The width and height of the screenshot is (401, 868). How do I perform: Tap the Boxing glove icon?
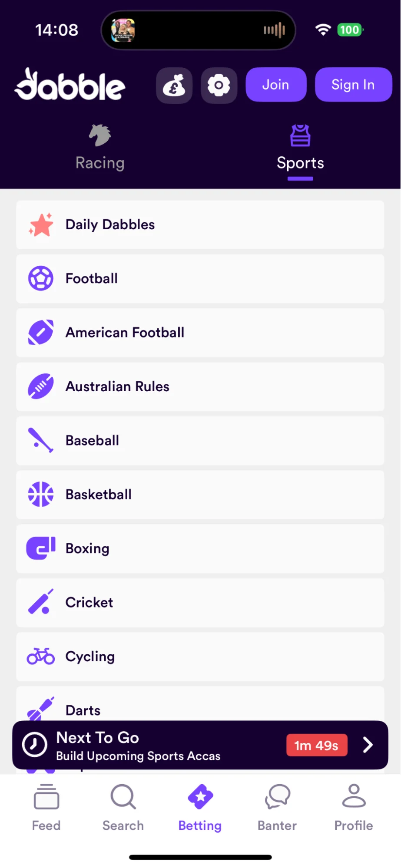click(x=41, y=548)
